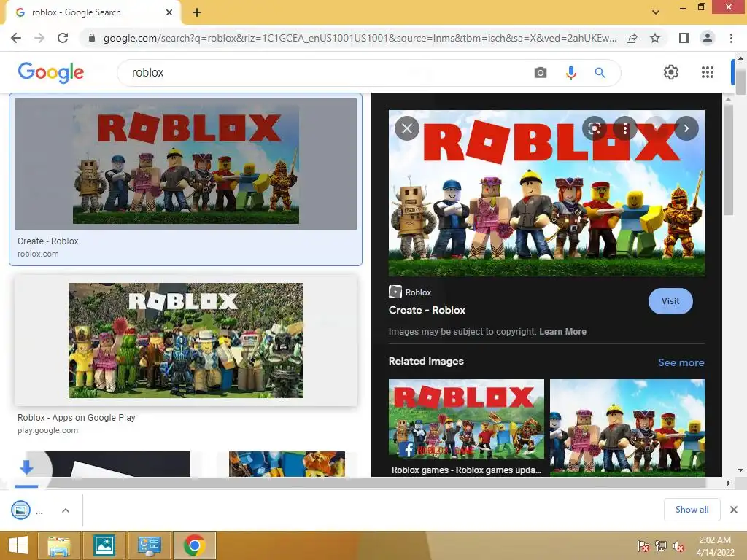Image resolution: width=747 pixels, height=560 pixels.
Task: Click the Roblox - Apps on Google Play caption
Action: [x=76, y=418]
